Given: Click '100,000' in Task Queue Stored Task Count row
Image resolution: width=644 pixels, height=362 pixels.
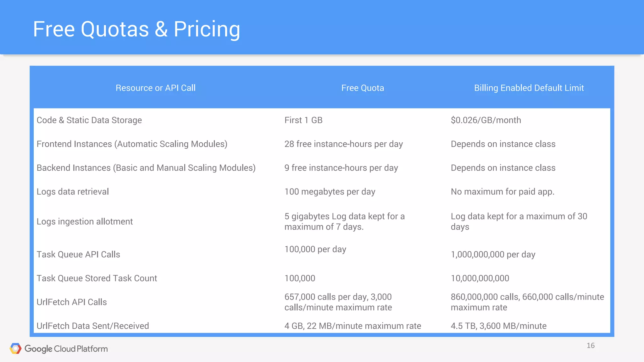Looking at the screenshot, I should (x=300, y=278).
